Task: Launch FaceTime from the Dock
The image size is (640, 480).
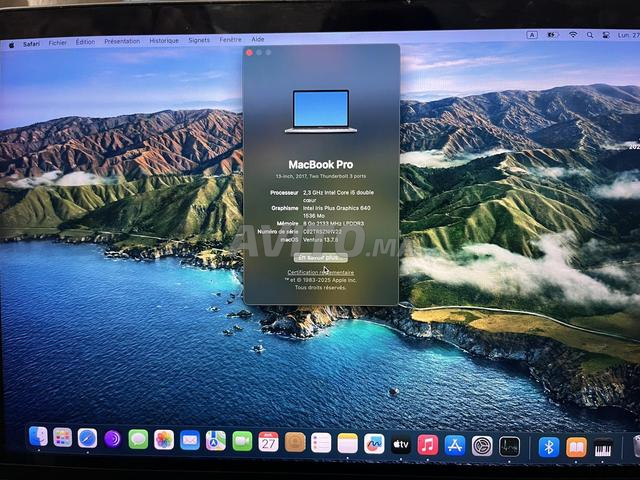Action: pos(242,441)
